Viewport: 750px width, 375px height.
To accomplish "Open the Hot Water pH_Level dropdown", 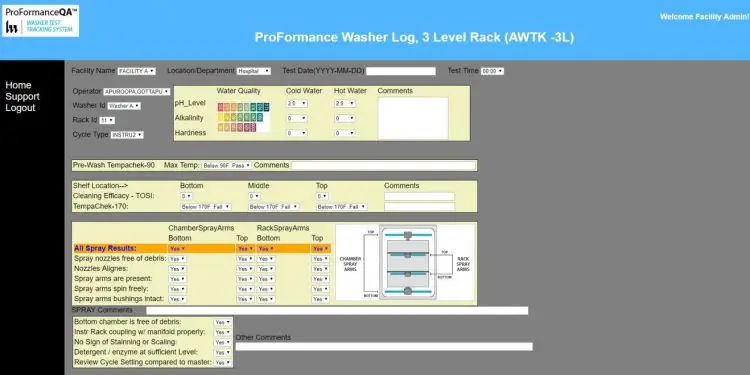I will pos(345,104).
